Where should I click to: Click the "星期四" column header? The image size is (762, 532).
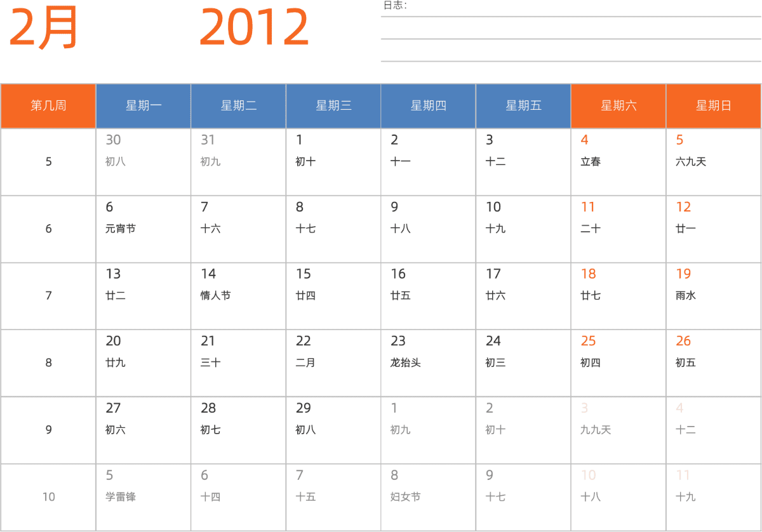pyautogui.click(x=429, y=106)
